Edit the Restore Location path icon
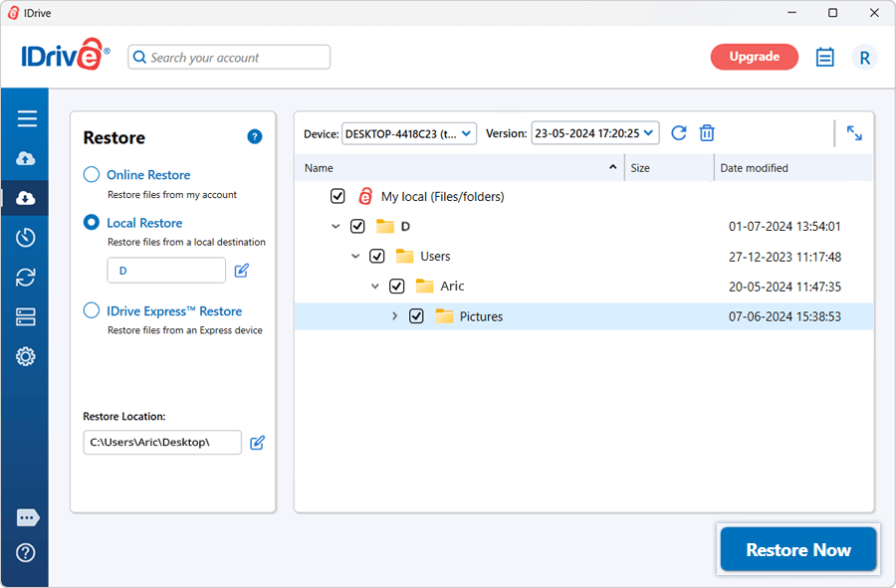The height and width of the screenshot is (588, 896). pyautogui.click(x=257, y=443)
